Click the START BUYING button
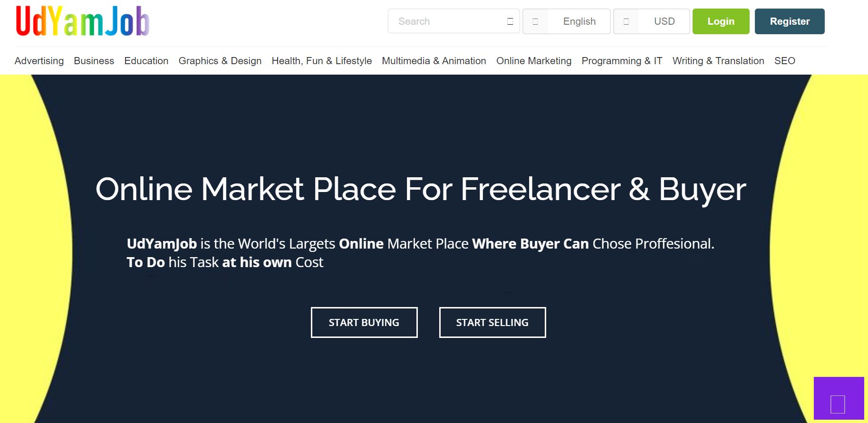Image resolution: width=868 pixels, height=423 pixels. coord(364,322)
